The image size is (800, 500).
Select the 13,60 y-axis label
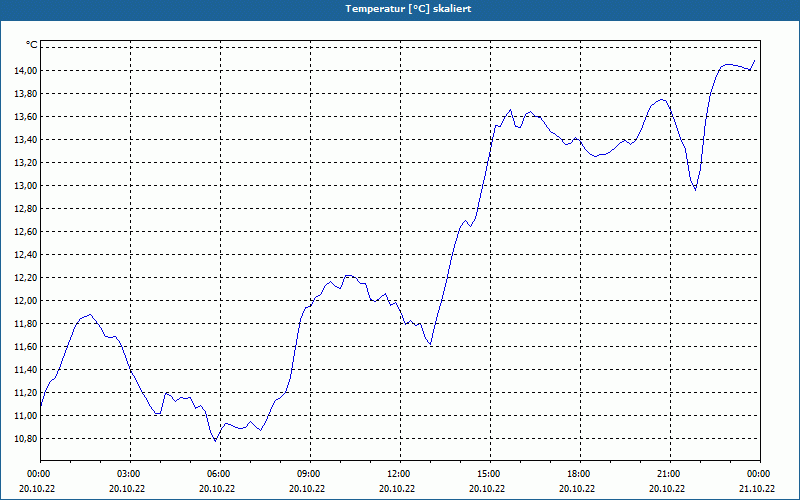coord(24,117)
